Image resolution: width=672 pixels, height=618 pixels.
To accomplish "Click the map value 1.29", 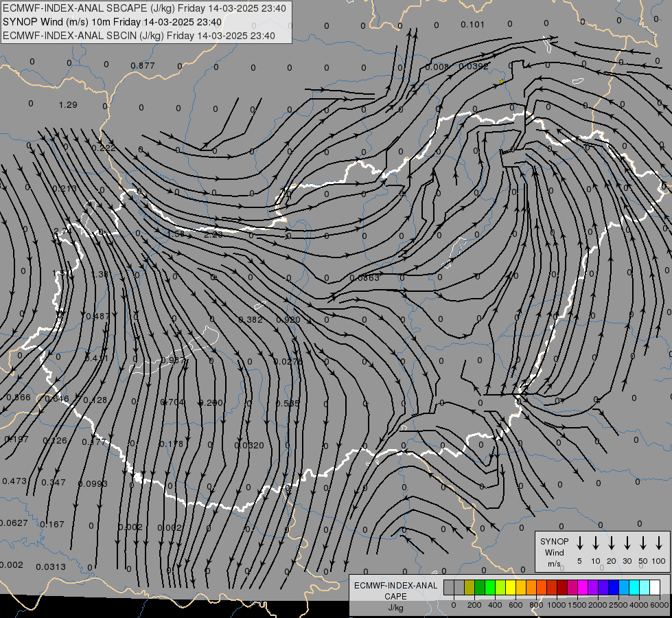I will [68, 104].
